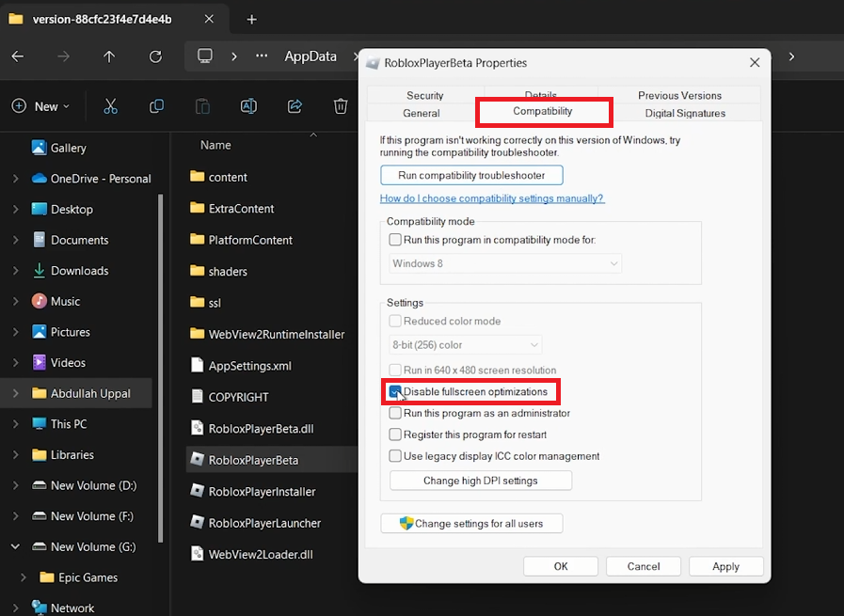
Task: Open the New dropdown menu
Action: [40, 106]
